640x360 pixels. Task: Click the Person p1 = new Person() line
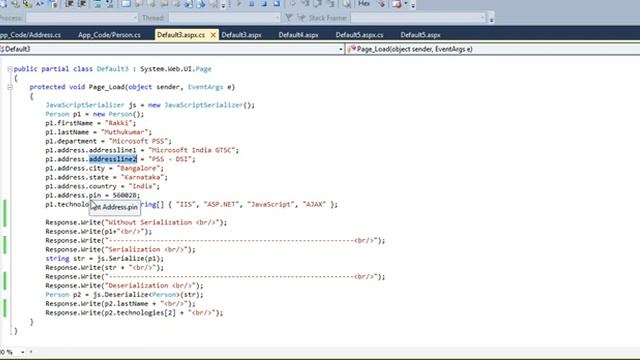[x=95, y=114]
